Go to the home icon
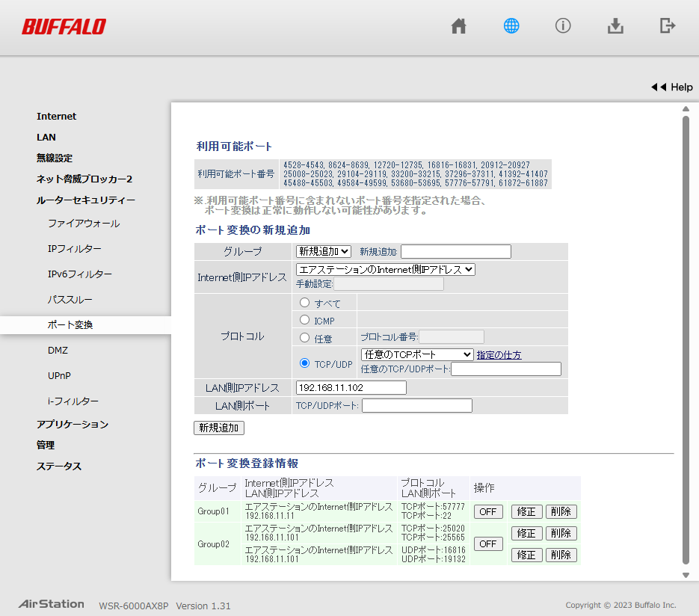 (458, 26)
